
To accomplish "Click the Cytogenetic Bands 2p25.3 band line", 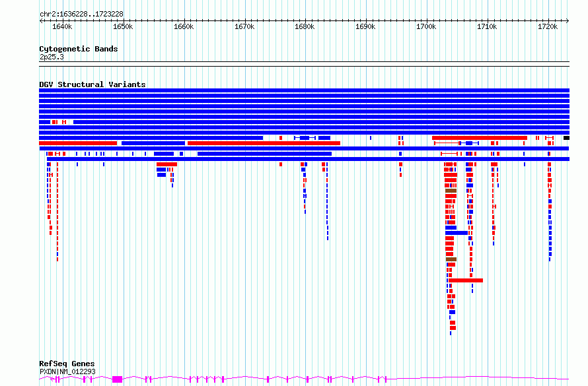I will click(x=304, y=64).
